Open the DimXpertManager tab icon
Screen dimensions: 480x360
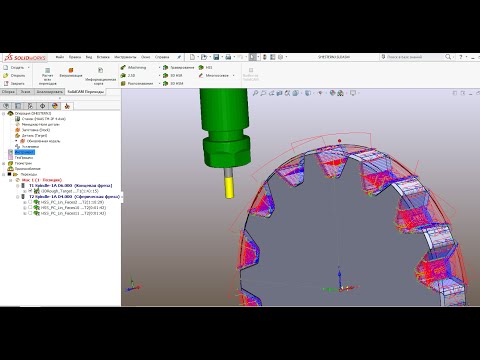[x=42, y=106]
